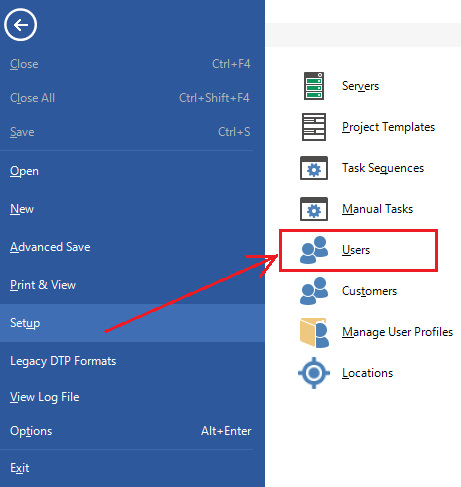Click the Locations target icon
Viewport: 461px width, 487px height.
pos(314,373)
